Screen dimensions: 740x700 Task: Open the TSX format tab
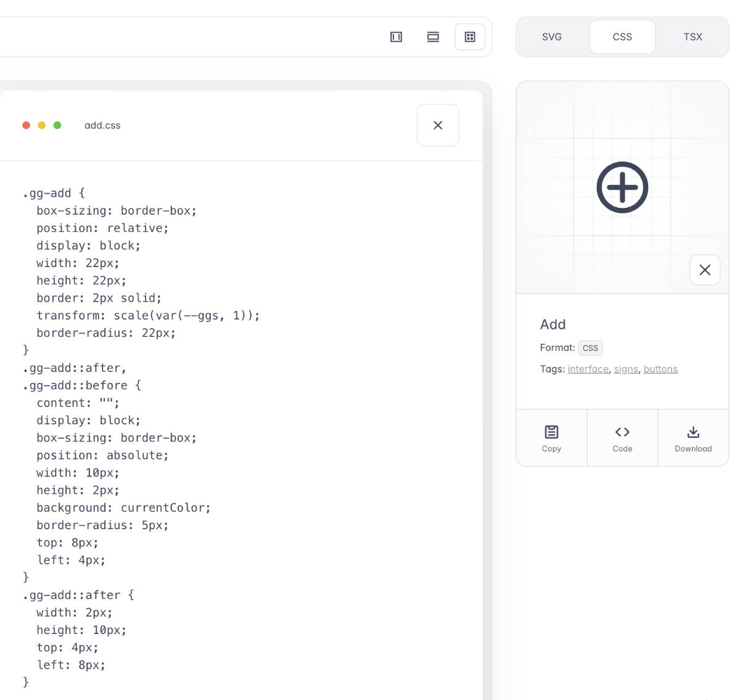pyautogui.click(x=693, y=37)
